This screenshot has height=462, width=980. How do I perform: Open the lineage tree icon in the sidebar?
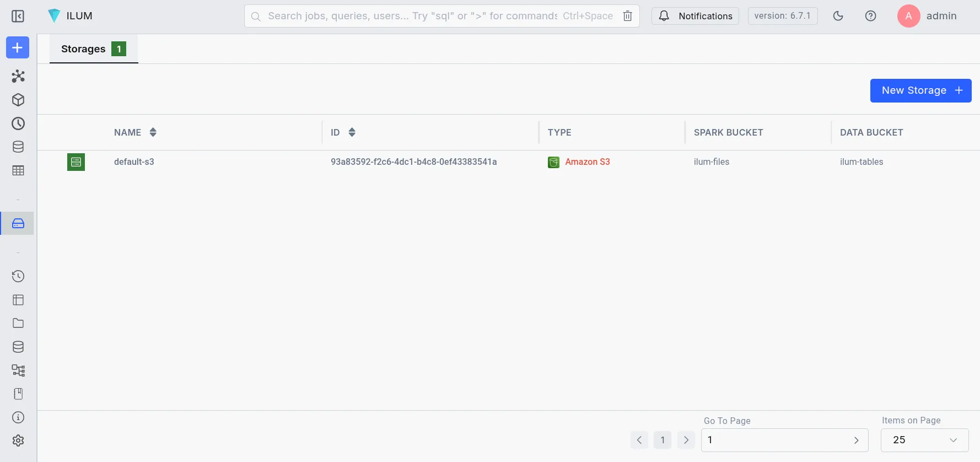coord(18,370)
